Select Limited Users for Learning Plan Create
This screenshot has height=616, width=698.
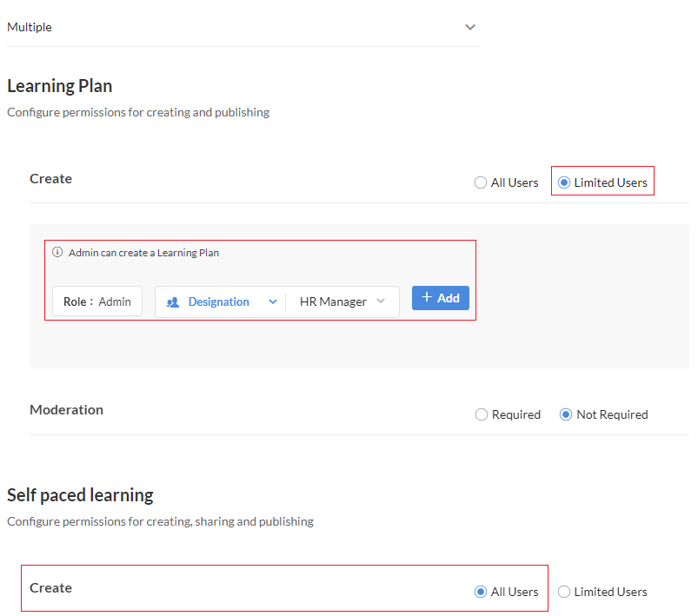point(564,183)
